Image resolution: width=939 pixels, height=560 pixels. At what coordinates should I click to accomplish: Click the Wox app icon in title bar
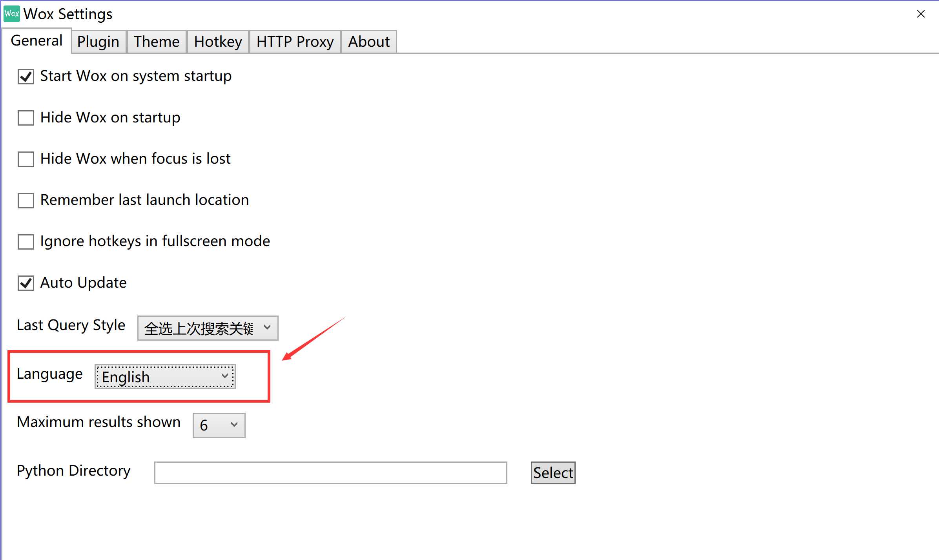coord(12,14)
